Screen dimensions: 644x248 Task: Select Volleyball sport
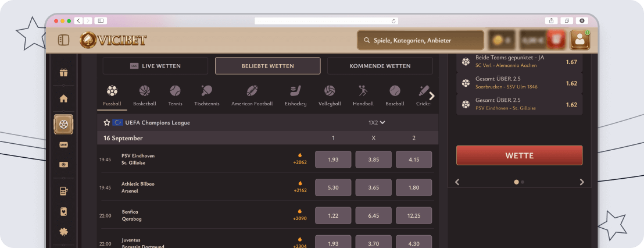[330, 96]
